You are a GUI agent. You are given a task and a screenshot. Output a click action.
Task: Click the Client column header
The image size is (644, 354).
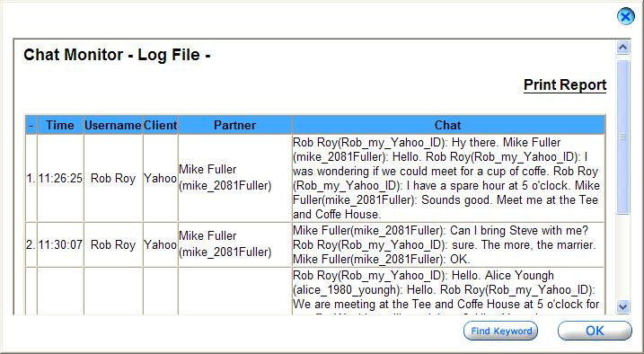click(x=160, y=125)
